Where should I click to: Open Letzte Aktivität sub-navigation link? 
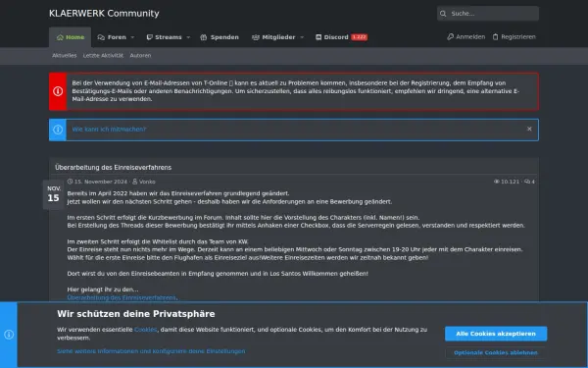coord(103,56)
